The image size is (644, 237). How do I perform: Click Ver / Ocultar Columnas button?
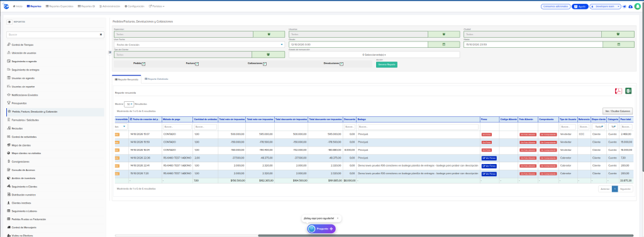pyautogui.click(x=617, y=111)
